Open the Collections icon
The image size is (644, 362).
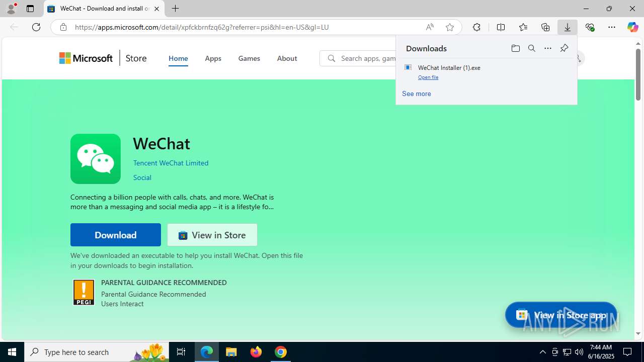click(545, 27)
